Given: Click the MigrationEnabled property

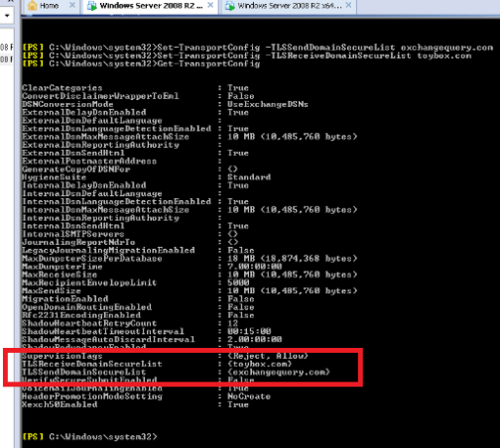Looking at the screenshot, I should point(65,299).
